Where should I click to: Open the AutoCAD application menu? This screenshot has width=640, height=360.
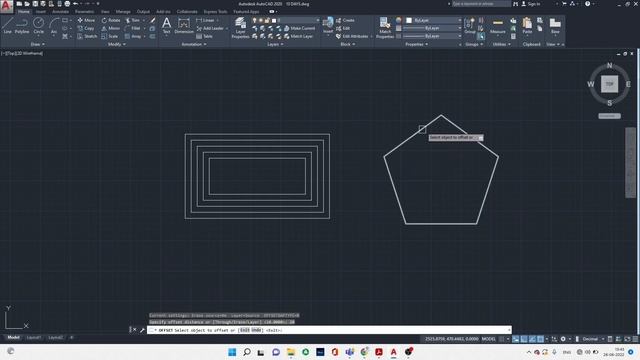(6, 7)
